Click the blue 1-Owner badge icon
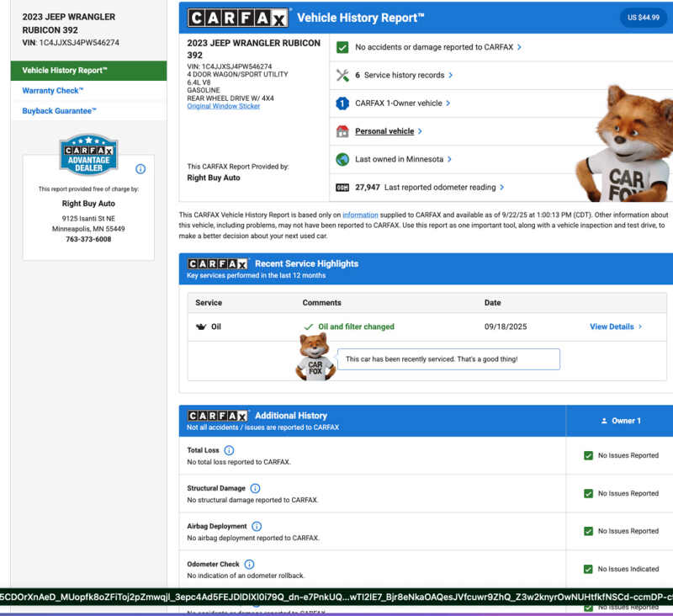Viewport: 673px width, 616px height. point(342,104)
